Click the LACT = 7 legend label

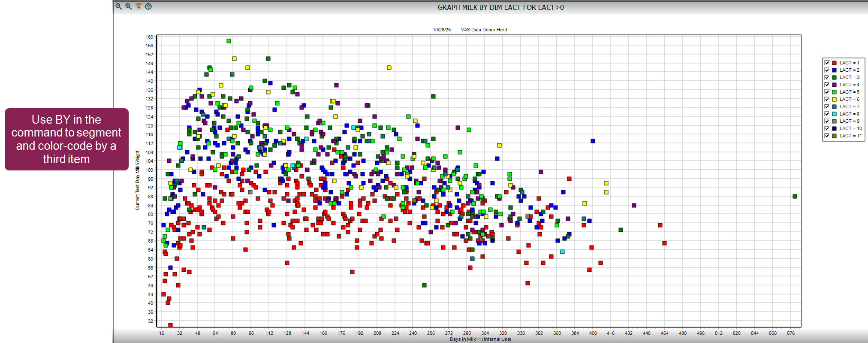pyautogui.click(x=849, y=106)
